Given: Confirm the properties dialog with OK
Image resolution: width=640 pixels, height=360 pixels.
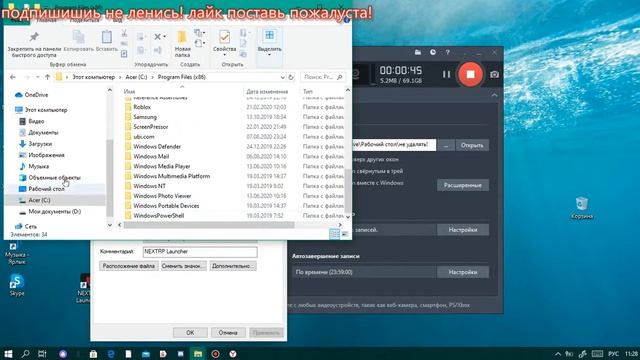Looking at the screenshot, I should (190, 333).
